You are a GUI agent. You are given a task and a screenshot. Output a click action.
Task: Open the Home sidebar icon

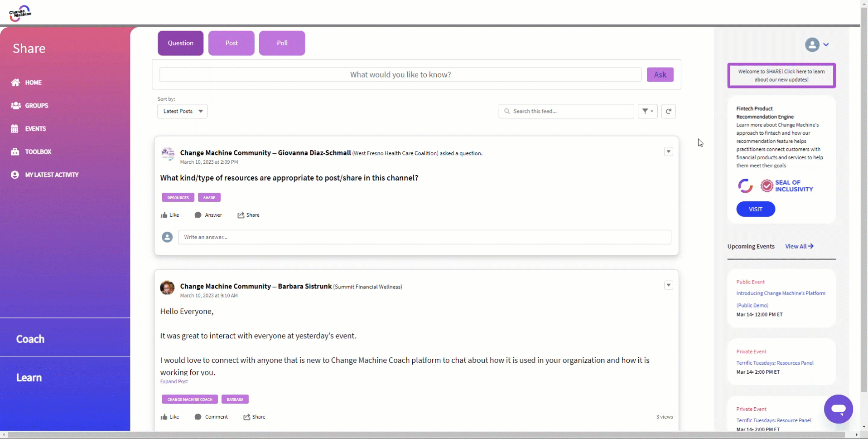pos(15,83)
